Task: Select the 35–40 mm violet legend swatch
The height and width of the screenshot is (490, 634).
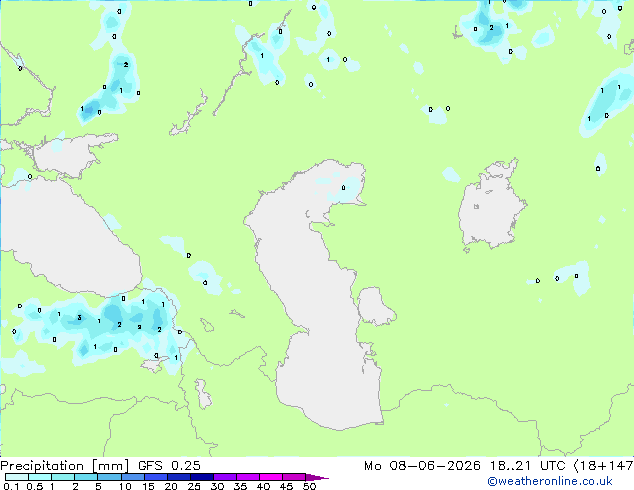Action: (x=247, y=477)
